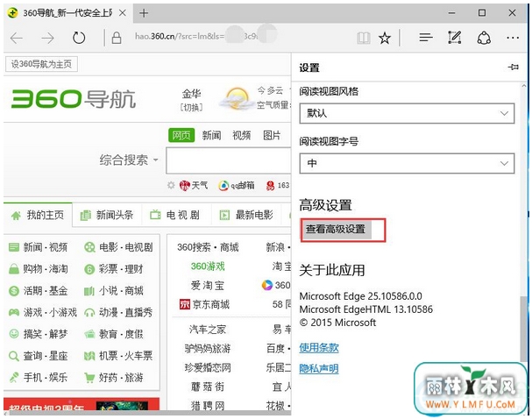Image resolution: width=532 pixels, height=419 pixels.
Task: Open 360搜索·商城 link
Action: point(208,247)
